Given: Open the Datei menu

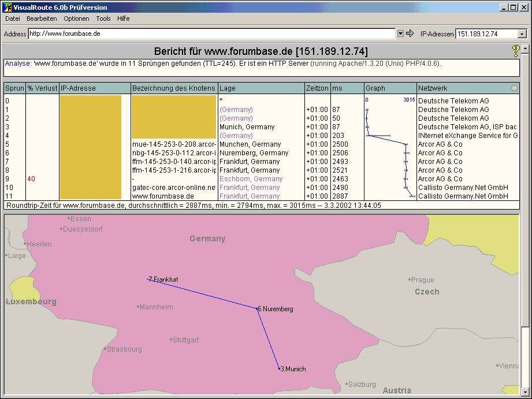Looking at the screenshot, I should click(13, 18).
